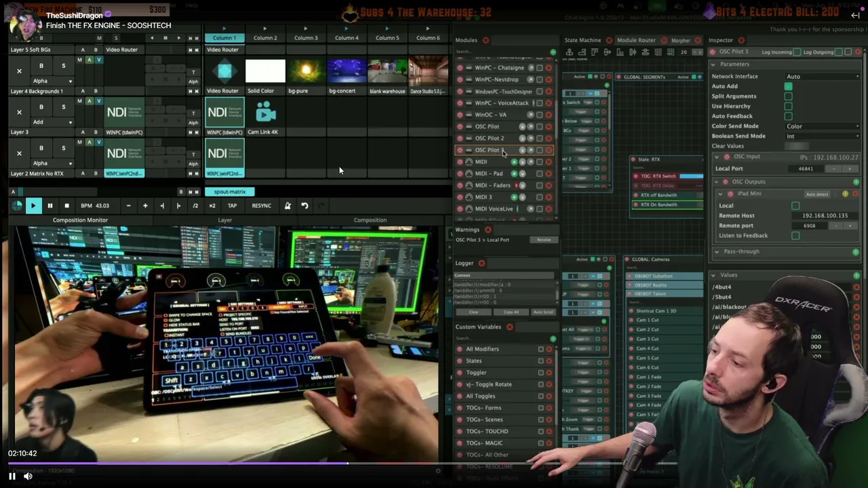The height and width of the screenshot is (488, 868).
Task: Collapse the Parameters section in Inspector
Action: (x=713, y=64)
